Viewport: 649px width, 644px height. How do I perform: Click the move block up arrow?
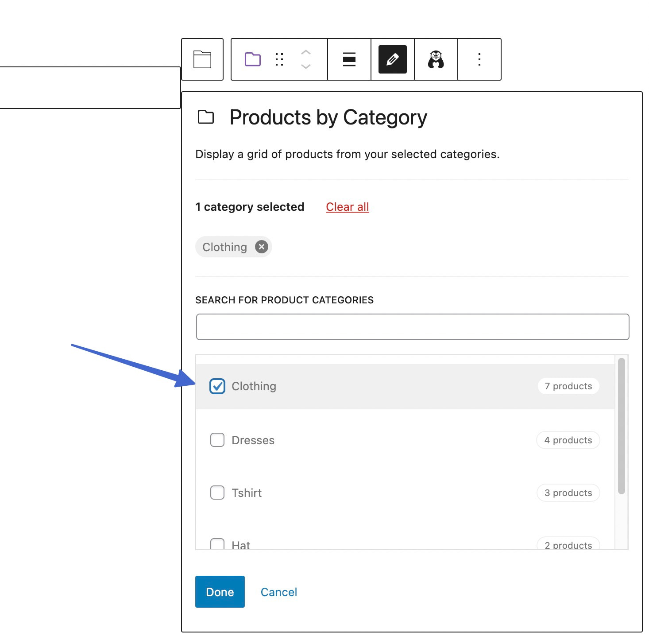(x=305, y=52)
